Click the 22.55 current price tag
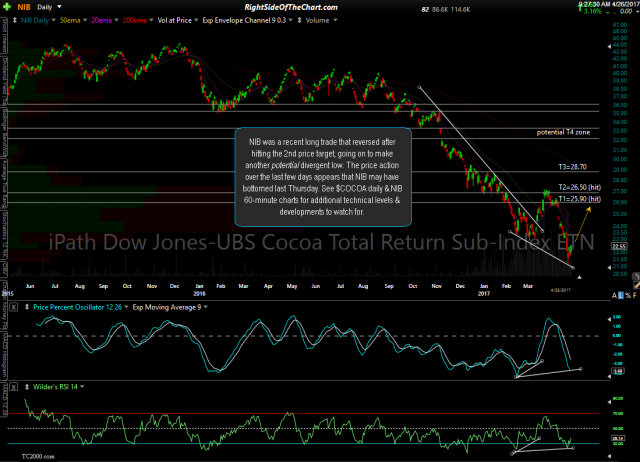640x462 pixels. click(x=619, y=246)
